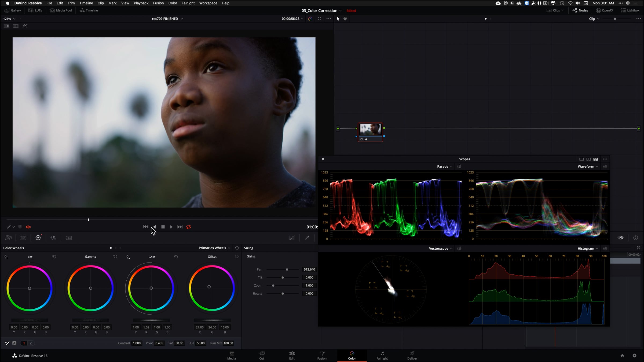Viewport: 644px width, 362px height.
Task: Open the Waveform scope type dropdown
Action: click(x=588, y=167)
